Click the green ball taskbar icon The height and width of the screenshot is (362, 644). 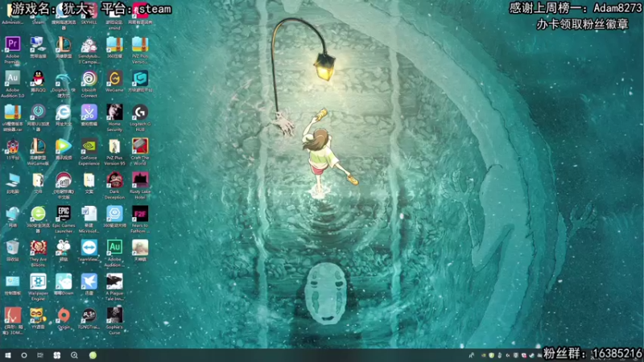[x=93, y=356]
